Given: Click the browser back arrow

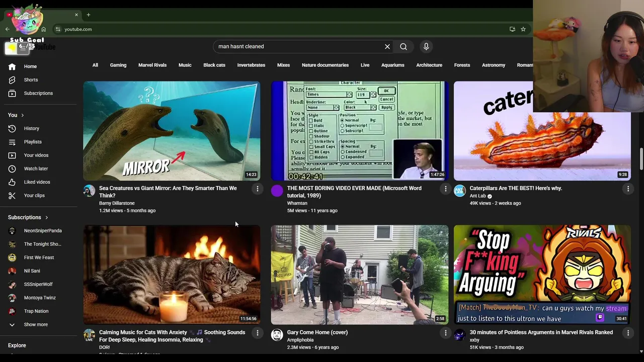Looking at the screenshot, I should [7, 29].
